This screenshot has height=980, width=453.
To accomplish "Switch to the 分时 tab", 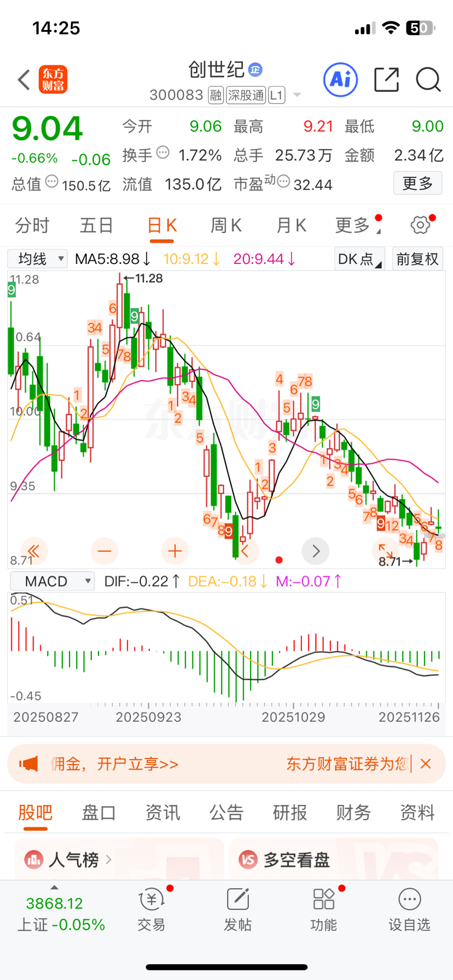I will (x=32, y=225).
